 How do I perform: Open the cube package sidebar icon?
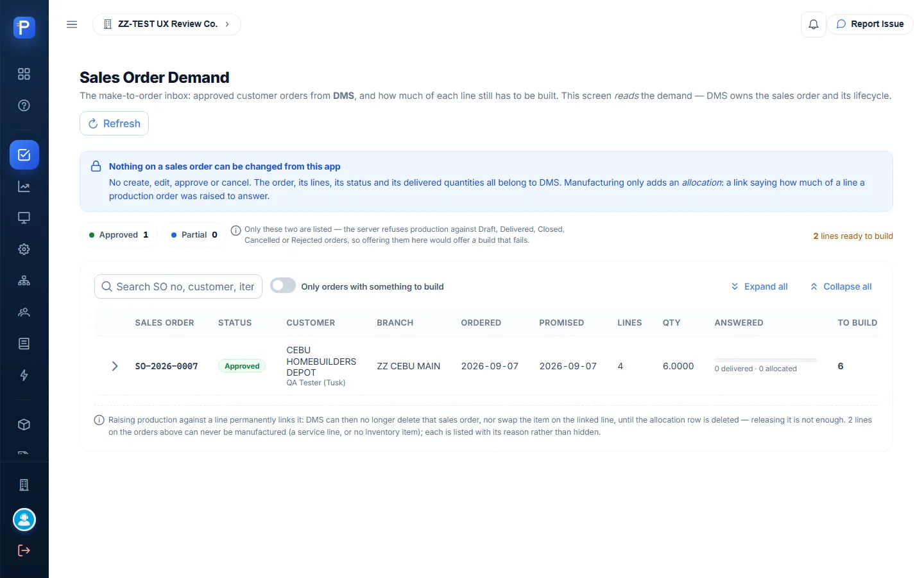click(24, 425)
